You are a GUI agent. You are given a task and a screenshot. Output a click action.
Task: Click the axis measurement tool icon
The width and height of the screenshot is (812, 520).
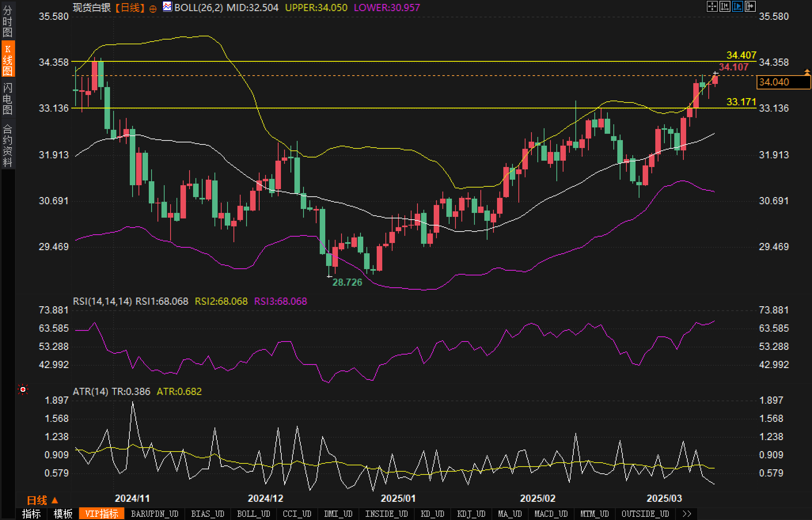(725, 7)
